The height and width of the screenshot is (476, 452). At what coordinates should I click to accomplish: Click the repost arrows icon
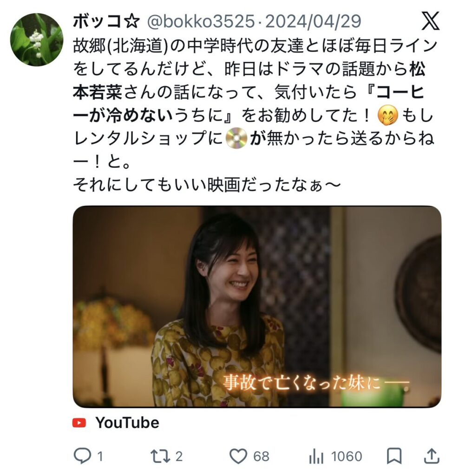[160, 456]
